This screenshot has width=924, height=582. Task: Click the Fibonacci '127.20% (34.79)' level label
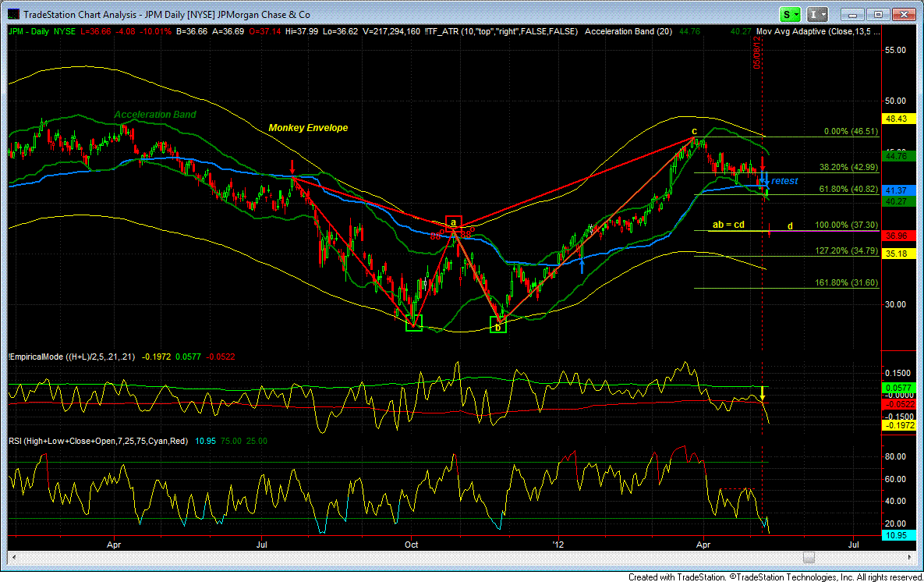[x=846, y=250]
